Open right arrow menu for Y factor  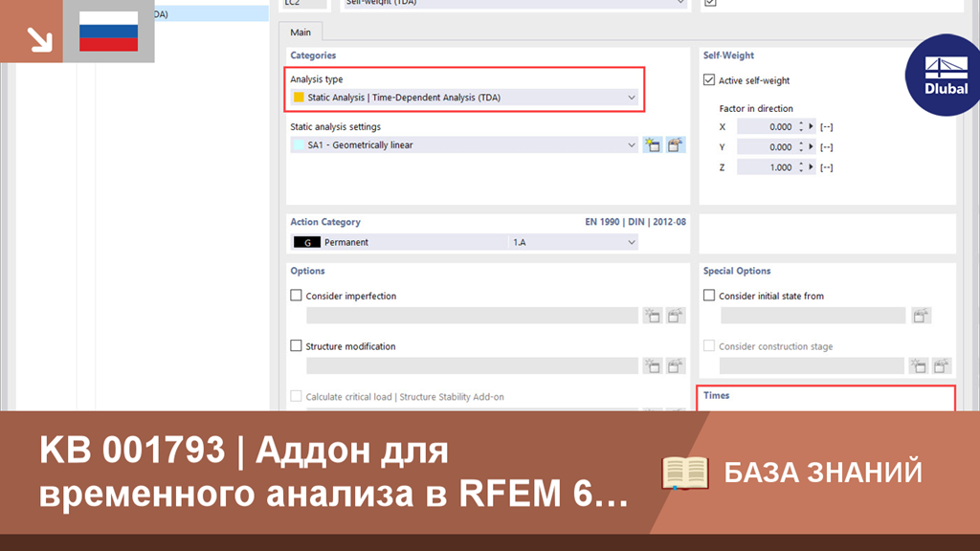tap(812, 146)
